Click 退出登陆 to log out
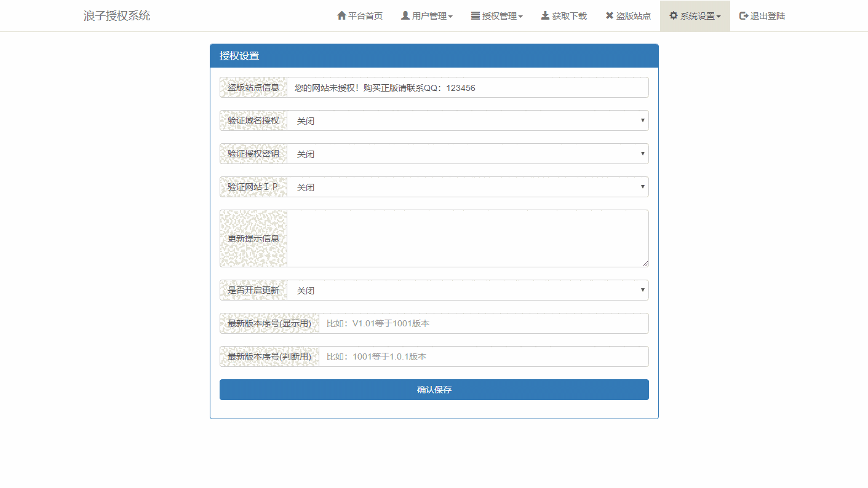Image resolution: width=868 pixels, height=488 pixels. 762,16
